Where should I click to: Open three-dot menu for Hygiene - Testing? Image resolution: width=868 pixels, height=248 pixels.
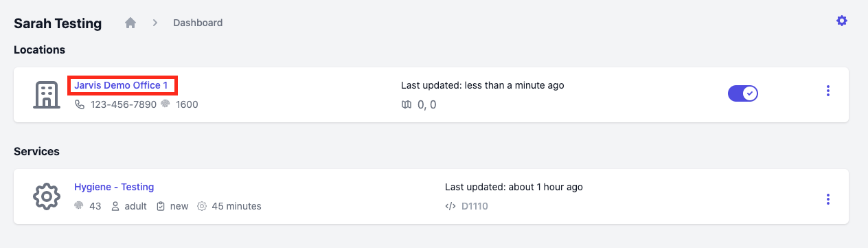[x=828, y=199]
